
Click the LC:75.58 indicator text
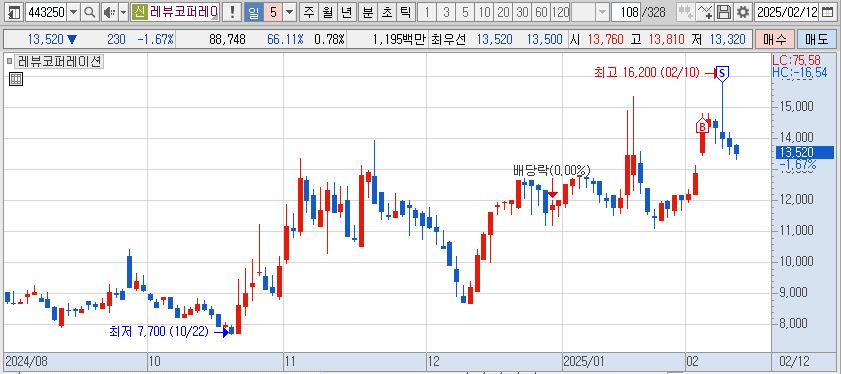pyautogui.click(x=796, y=60)
